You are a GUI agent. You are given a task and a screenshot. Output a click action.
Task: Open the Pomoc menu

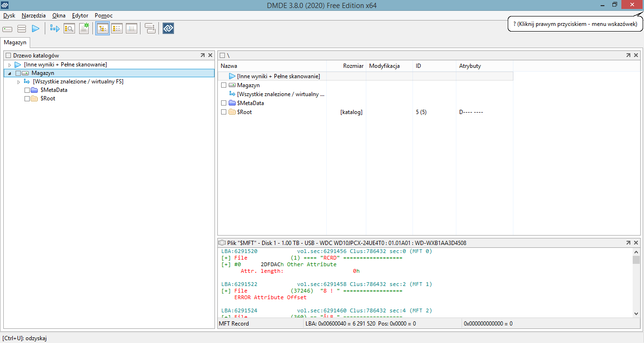click(x=104, y=16)
